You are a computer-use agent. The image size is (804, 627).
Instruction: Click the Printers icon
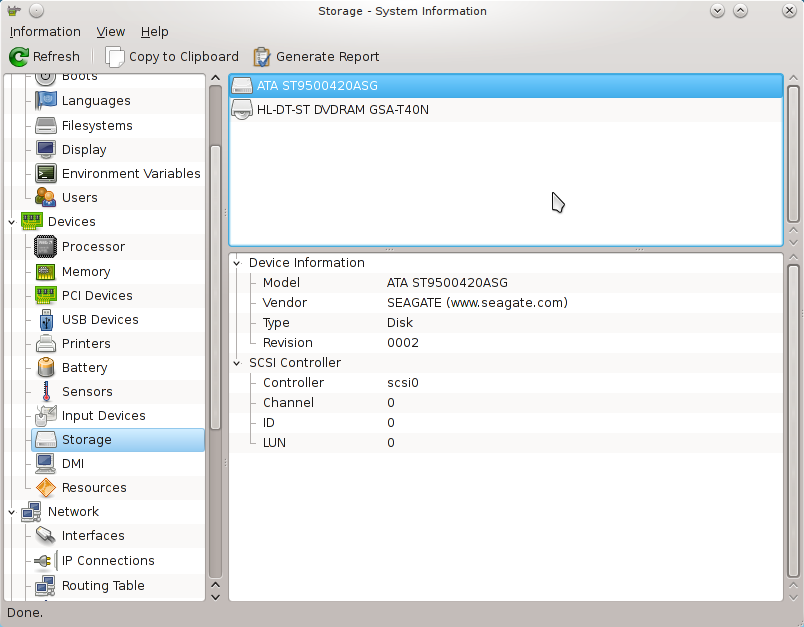[x=46, y=344]
